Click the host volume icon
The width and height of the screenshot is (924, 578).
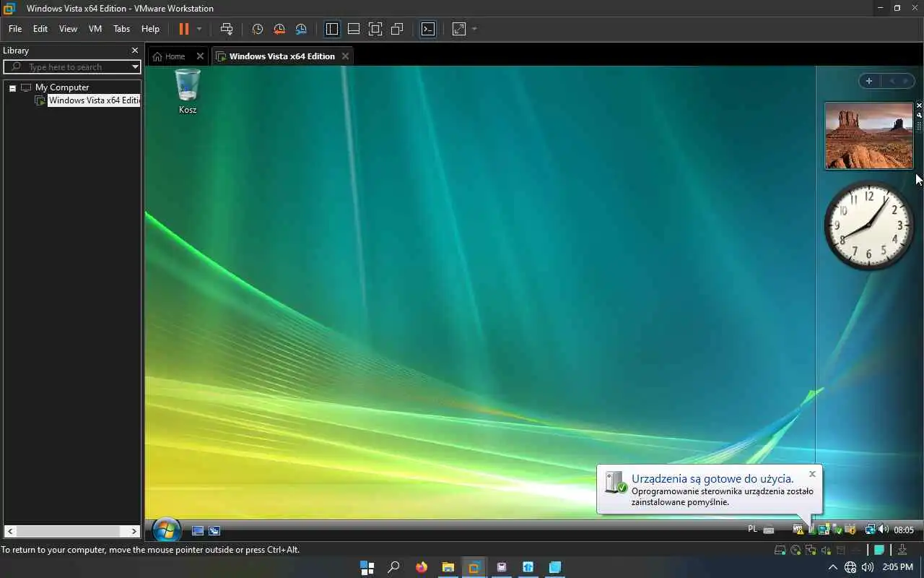868,567
